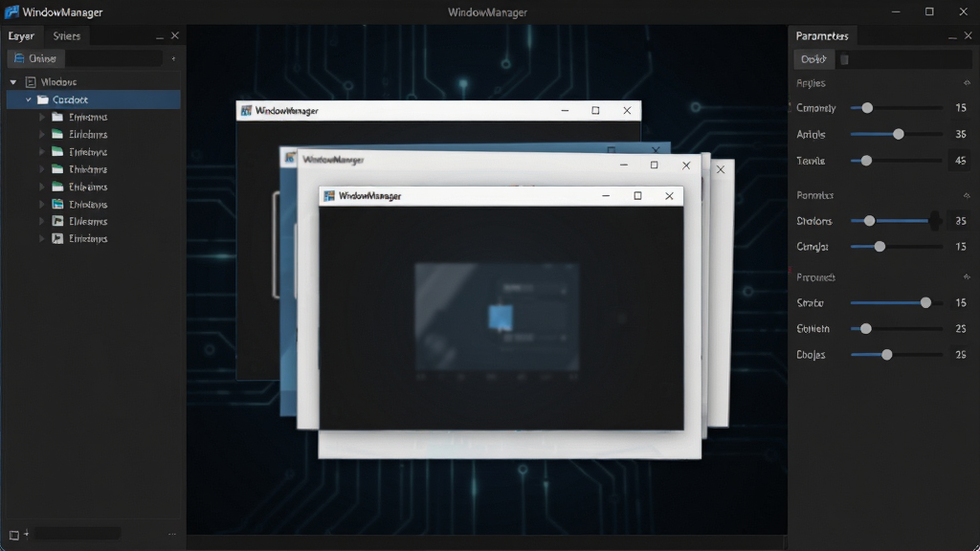
Task: Collapse the highlighted folder node in tree
Action: 29,99
